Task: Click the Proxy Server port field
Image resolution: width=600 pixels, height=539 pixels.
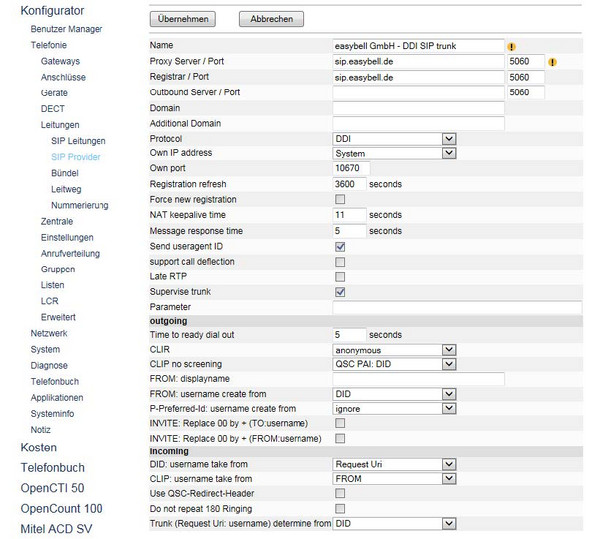Action: [526, 62]
